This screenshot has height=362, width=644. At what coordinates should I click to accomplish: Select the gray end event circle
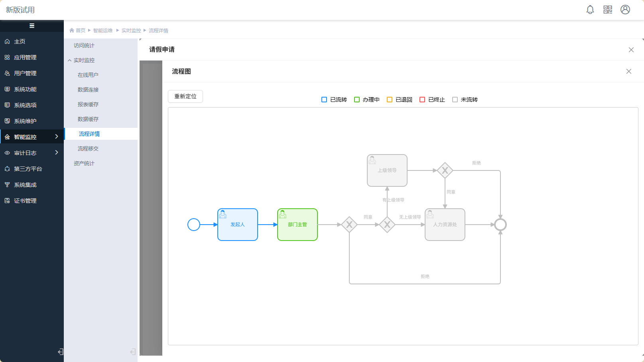coord(500,225)
